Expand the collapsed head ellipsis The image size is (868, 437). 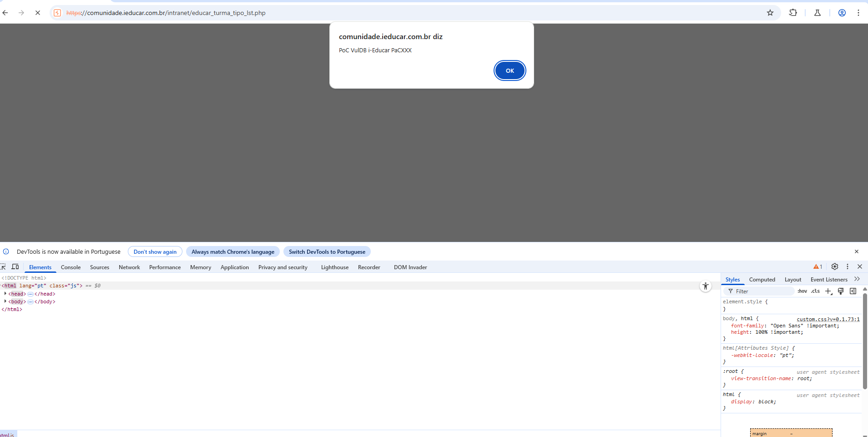[x=30, y=294]
